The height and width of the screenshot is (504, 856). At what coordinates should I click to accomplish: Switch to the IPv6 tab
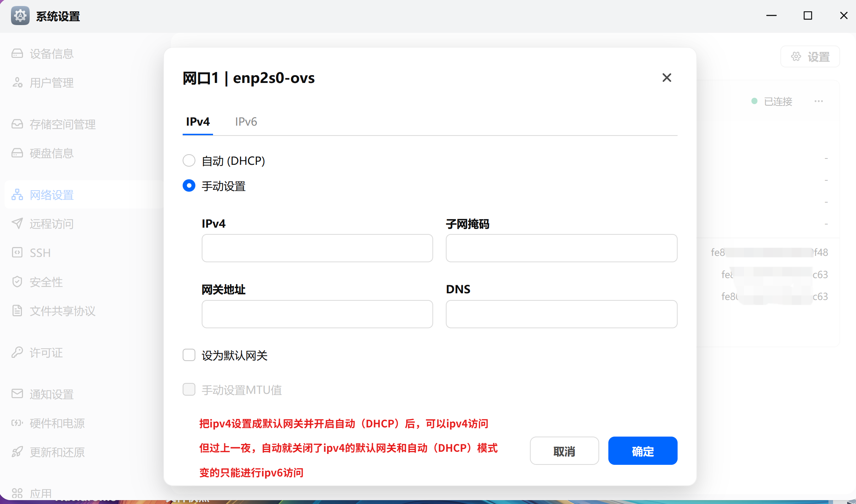point(246,121)
